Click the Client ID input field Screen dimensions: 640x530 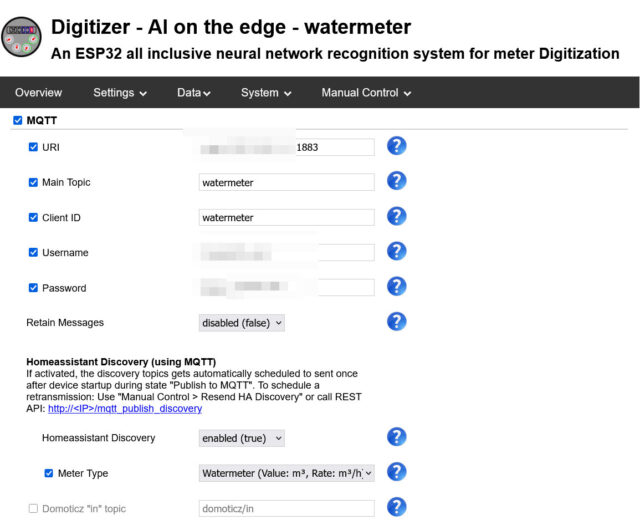click(x=287, y=217)
